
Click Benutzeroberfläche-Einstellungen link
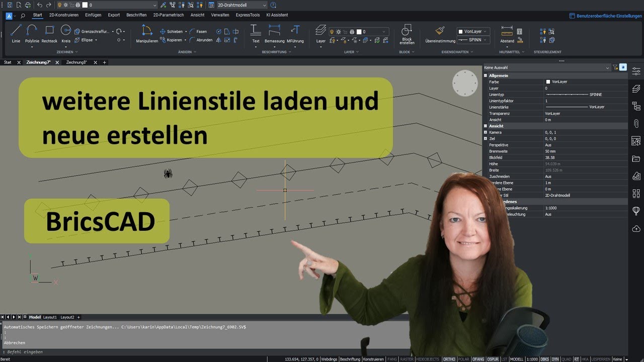point(604,16)
